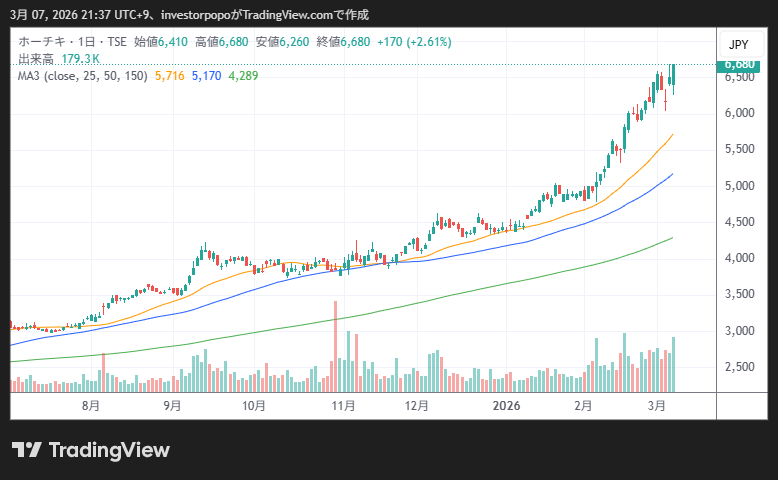Click the 3,000 price axis label
The height and width of the screenshot is (480, 778).
[739, 331]
